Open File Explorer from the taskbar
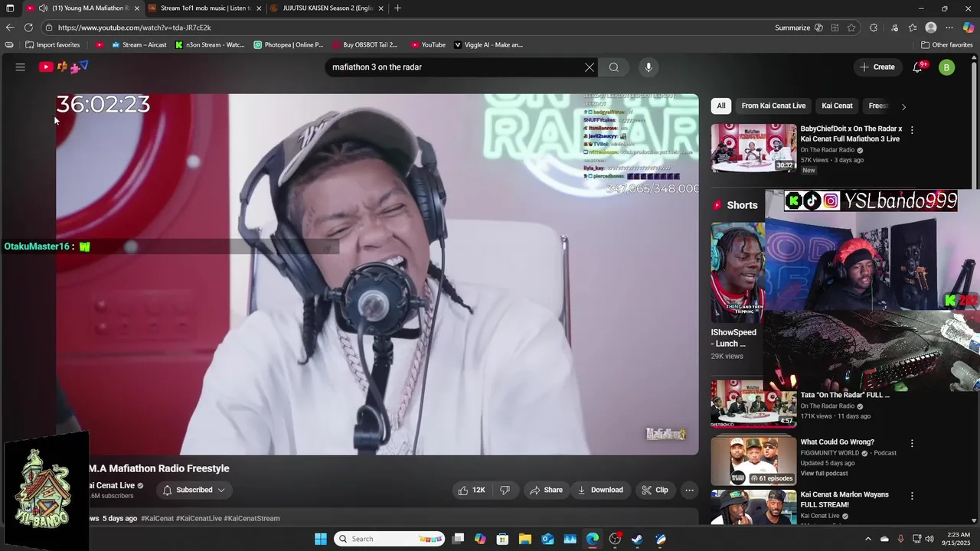This screenshot has width=980, height=551. tap(524, 539)
